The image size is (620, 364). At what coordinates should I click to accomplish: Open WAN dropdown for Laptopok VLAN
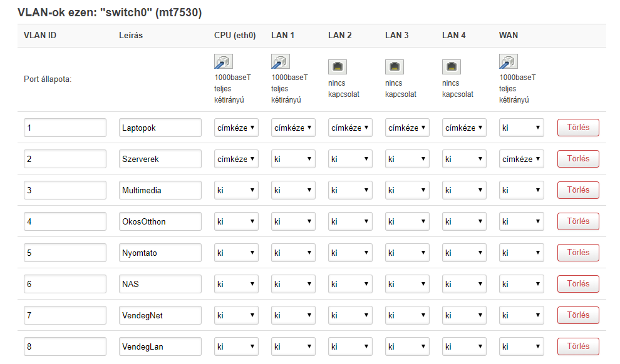tap(521, 128)
